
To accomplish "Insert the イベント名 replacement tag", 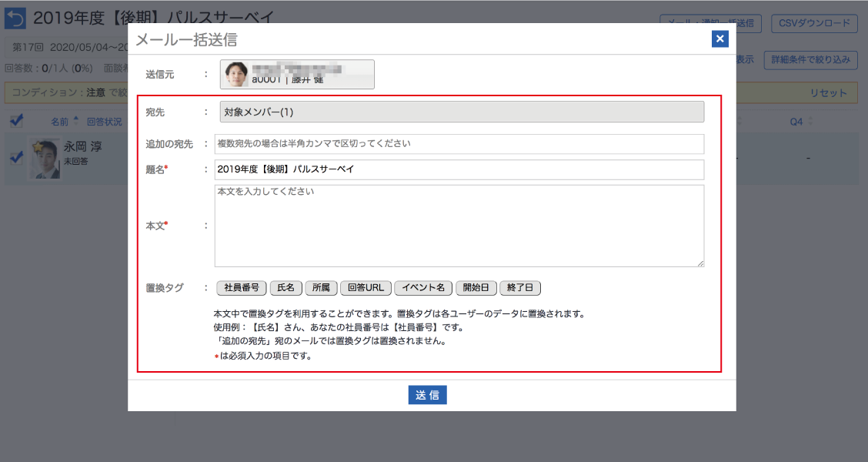I will tap(423, 288).
